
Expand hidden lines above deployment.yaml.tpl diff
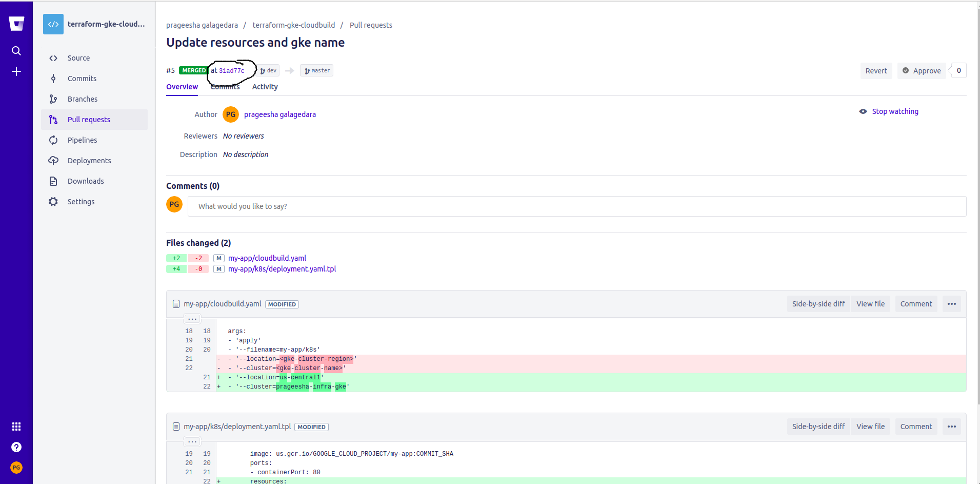[192, 441]
